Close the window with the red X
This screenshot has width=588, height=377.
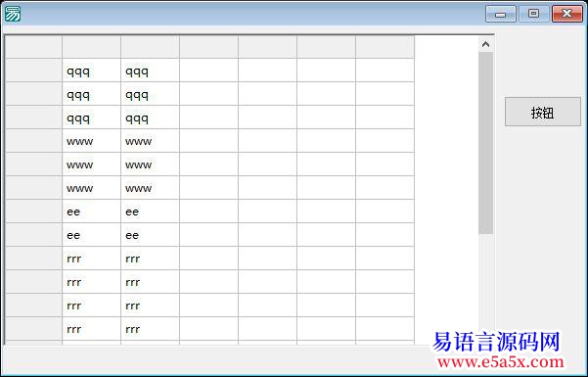567,14
